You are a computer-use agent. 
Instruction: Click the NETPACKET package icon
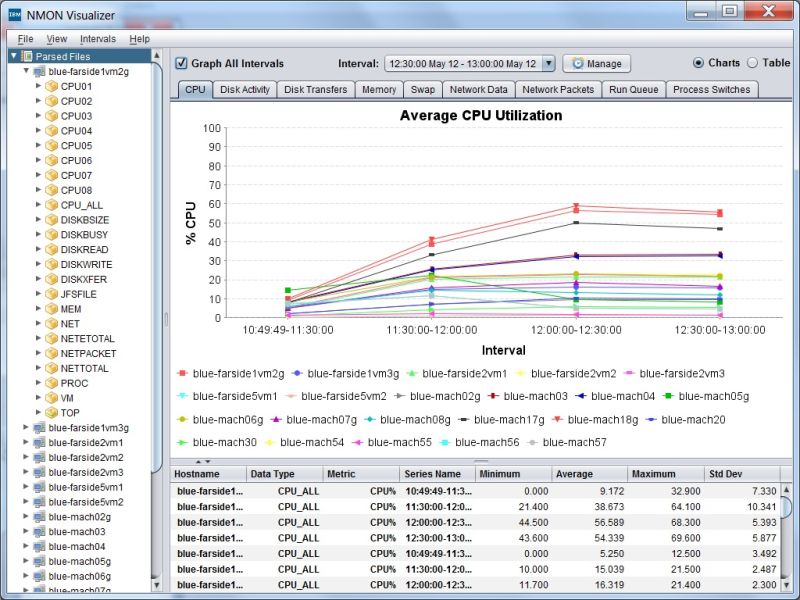point(52,353)
